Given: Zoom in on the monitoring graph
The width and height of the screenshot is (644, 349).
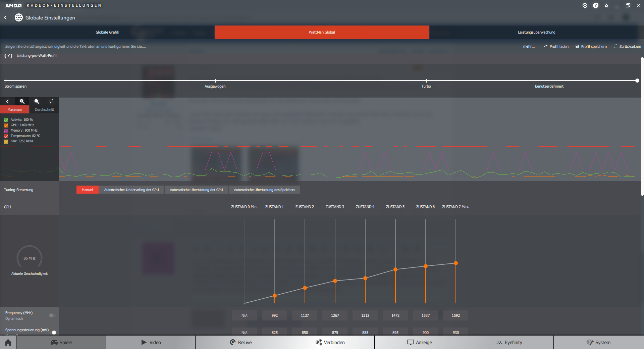Looking at the screenshot, I should [22, 101].
